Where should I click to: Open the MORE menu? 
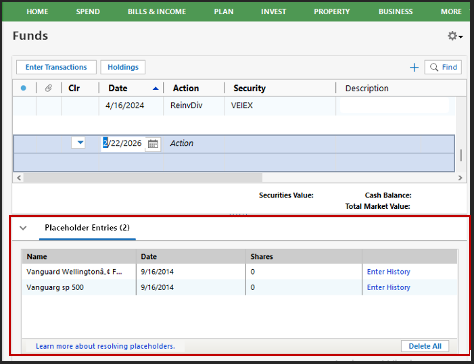pos(451,11)
